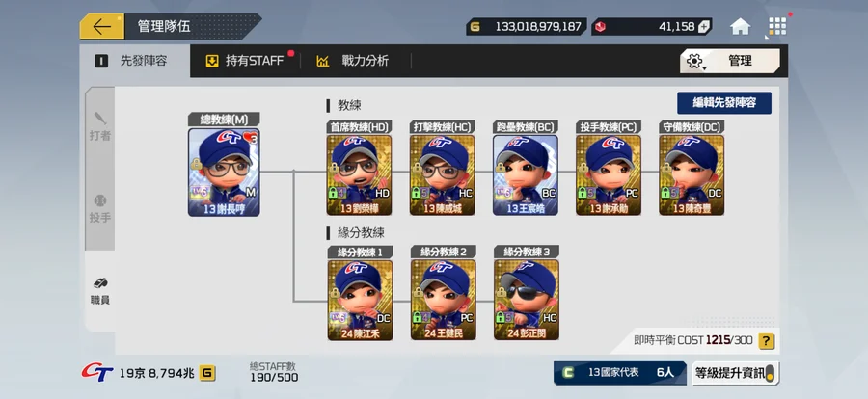Select the 守備教練 13陳奇豐 card
This screenshot has width=868, height=399.
[x=692, y=174]
